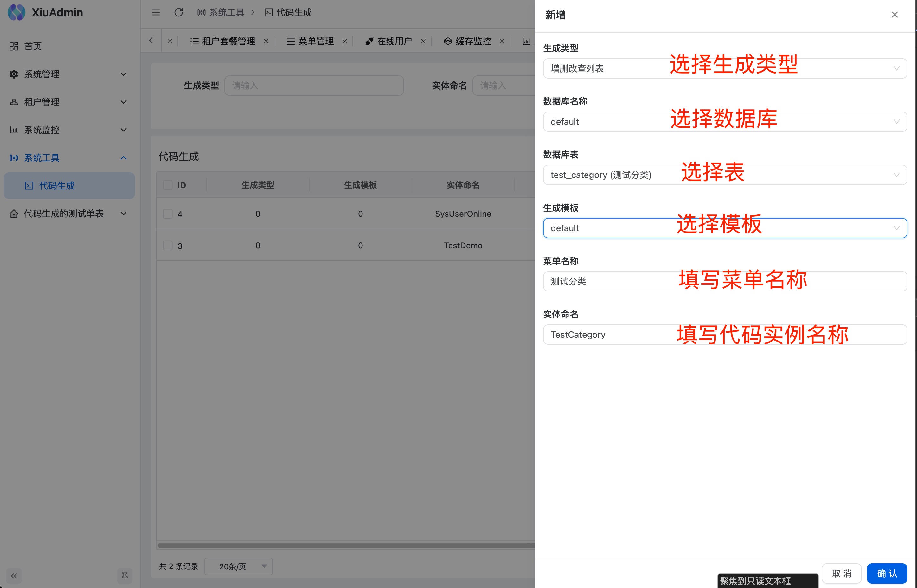This screenshot has width=917, height=588.
Task: Check the row with ID 4
Action: [x=168, y=214]
